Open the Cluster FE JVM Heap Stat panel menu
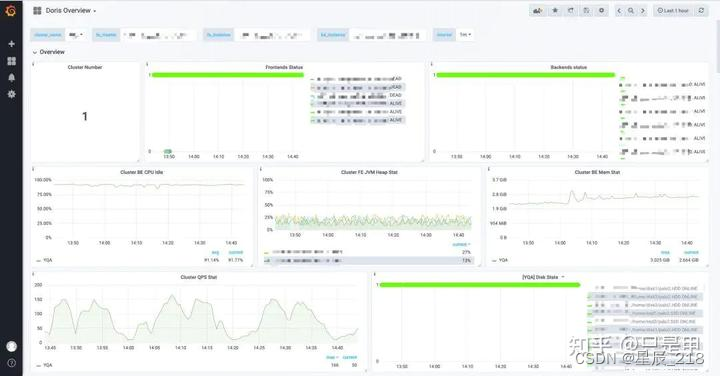The width and height of the screenshot is (720, 376). point(369,172)
